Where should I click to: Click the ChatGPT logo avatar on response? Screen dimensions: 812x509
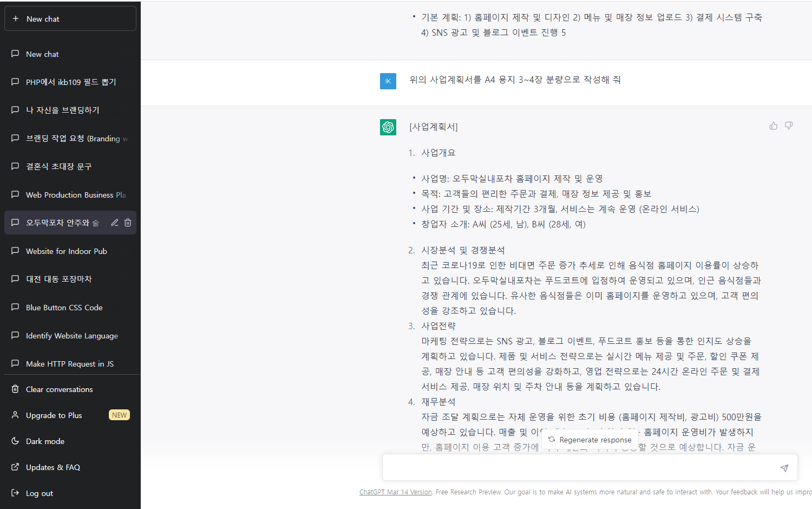[388, 127]
